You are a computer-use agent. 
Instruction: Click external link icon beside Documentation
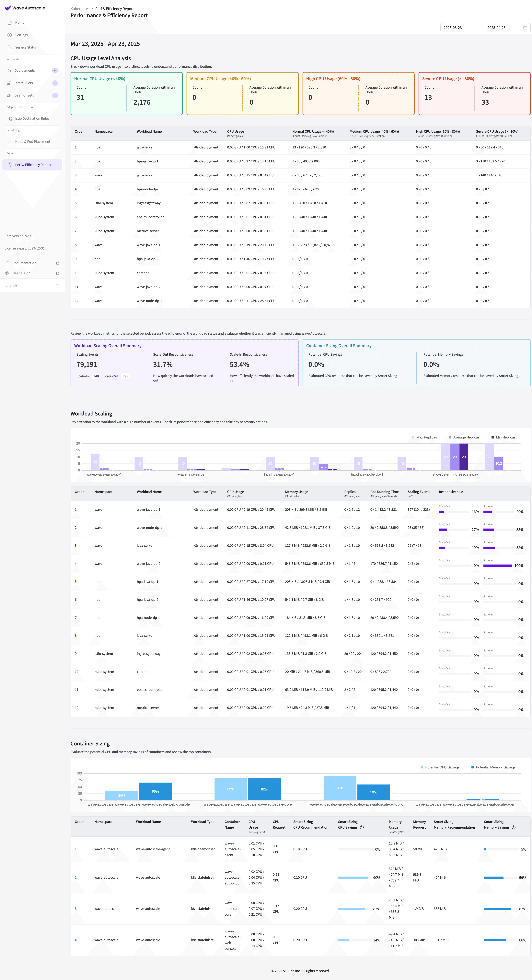[58, 263]
